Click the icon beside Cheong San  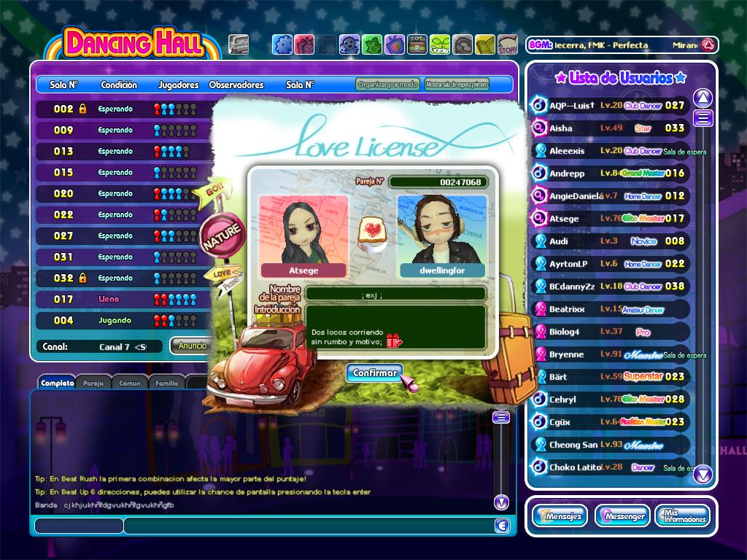tap(541, 444)
